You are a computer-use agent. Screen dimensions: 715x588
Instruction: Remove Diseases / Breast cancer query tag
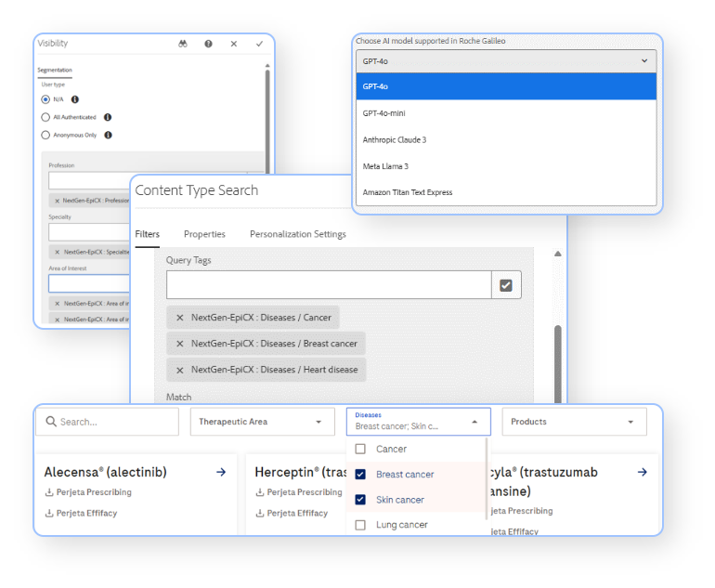[x=180, y=344]
